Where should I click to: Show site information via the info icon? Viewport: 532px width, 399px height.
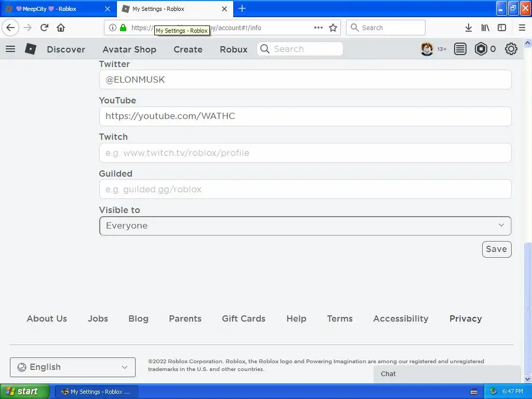(x=113, y=28)
